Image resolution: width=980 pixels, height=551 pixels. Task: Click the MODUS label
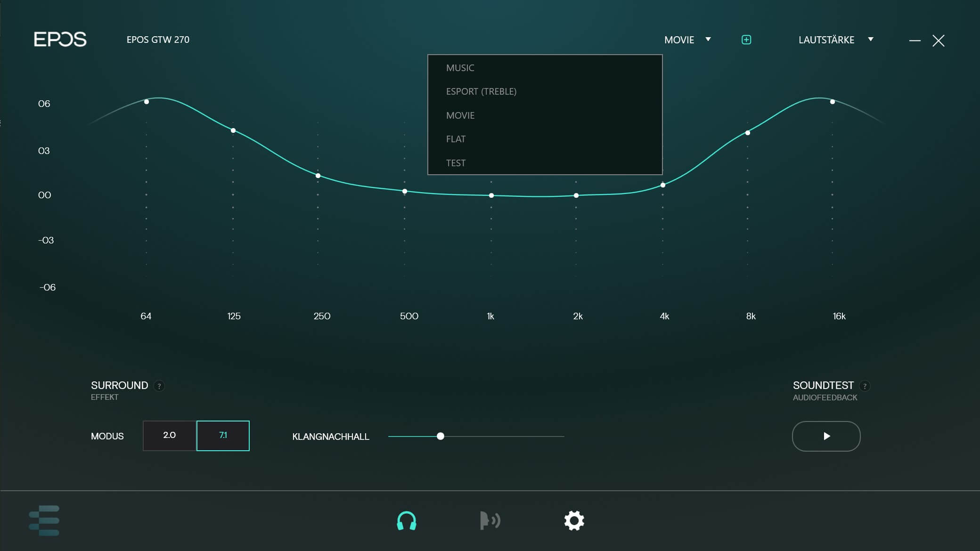(x=107, y=436)
